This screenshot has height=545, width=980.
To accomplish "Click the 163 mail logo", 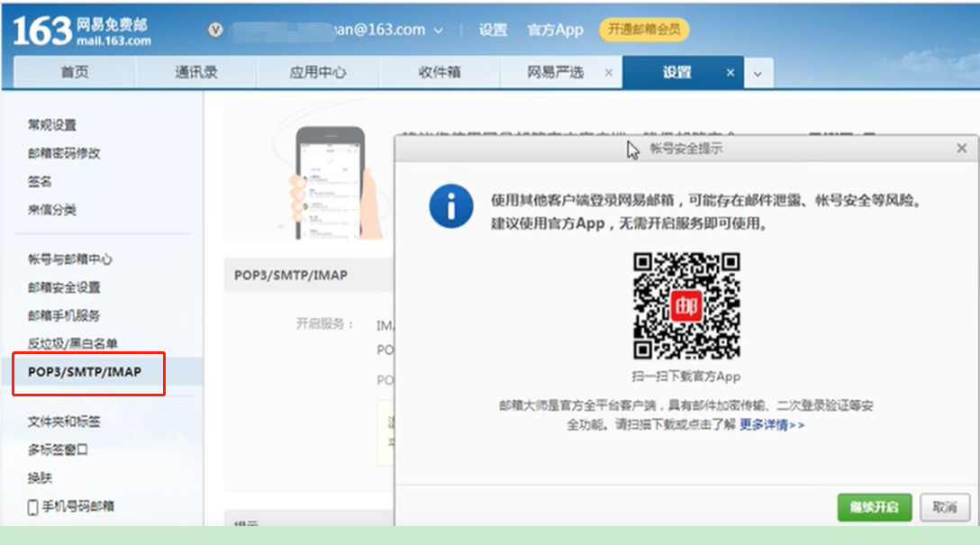I will [x=82, y=31].
